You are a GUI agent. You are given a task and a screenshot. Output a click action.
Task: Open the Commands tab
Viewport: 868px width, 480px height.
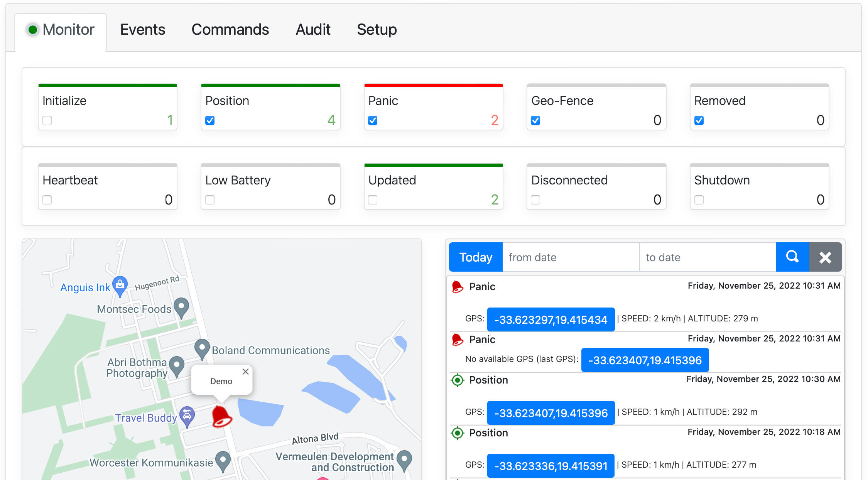[230, 30]
